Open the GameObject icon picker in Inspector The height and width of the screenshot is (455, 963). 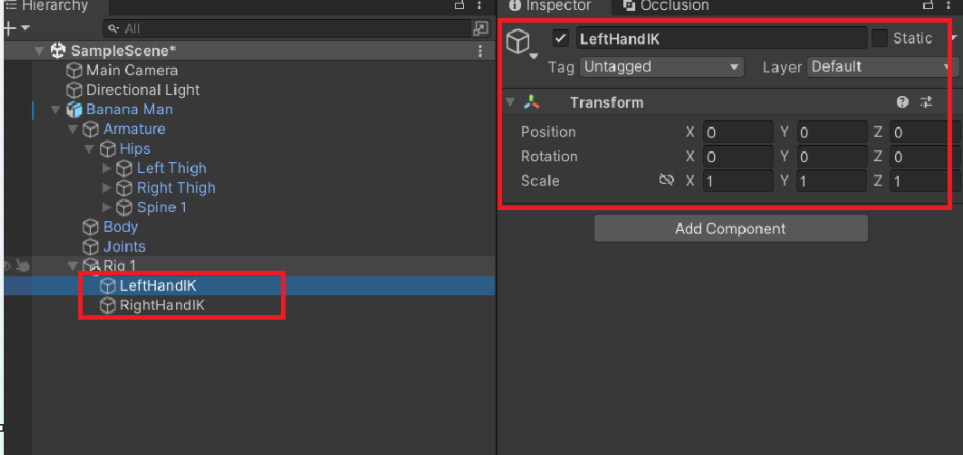click(521, 42)
